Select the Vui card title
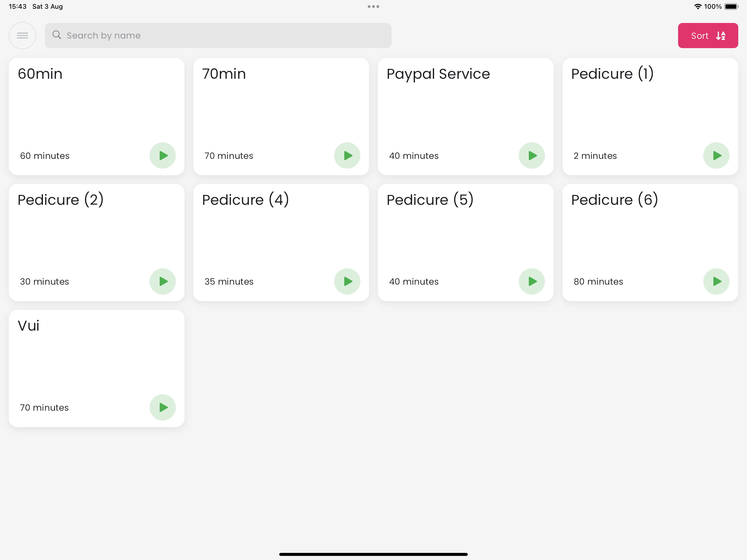Screen dimensions: 747x560 pos(29,326)
